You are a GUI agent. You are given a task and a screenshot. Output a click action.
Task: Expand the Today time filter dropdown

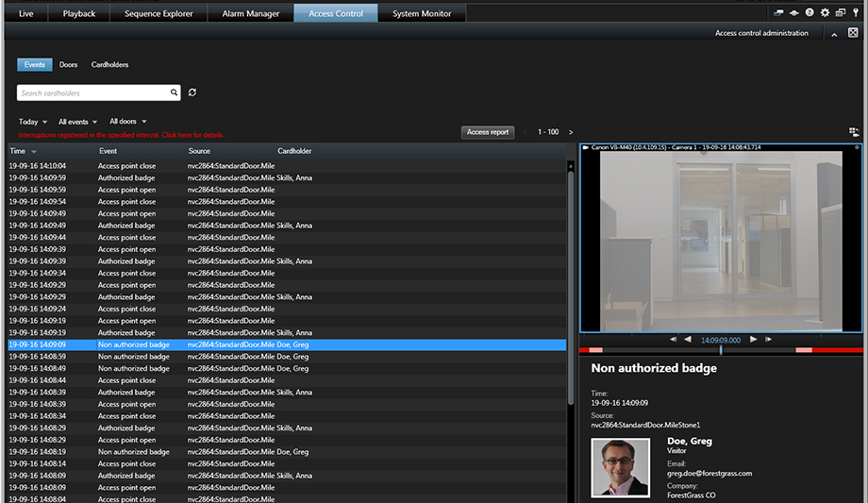(33, 122)
